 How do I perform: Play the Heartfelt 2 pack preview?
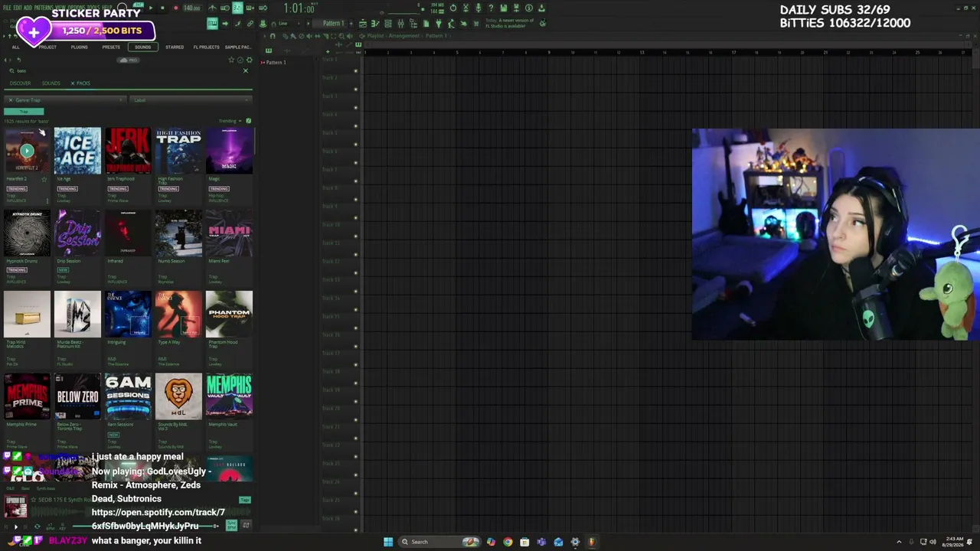(x=27, y=151)
